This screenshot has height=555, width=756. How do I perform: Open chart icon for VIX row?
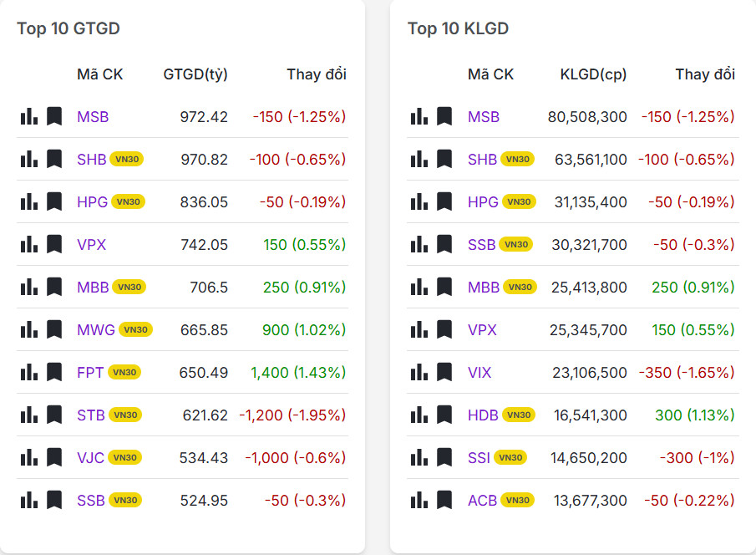pos(419,372)
